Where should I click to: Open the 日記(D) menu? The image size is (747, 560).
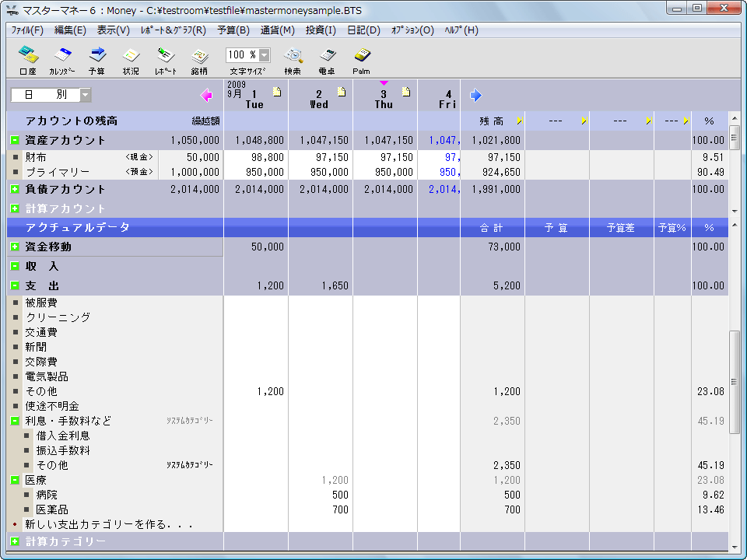point(363,30)
